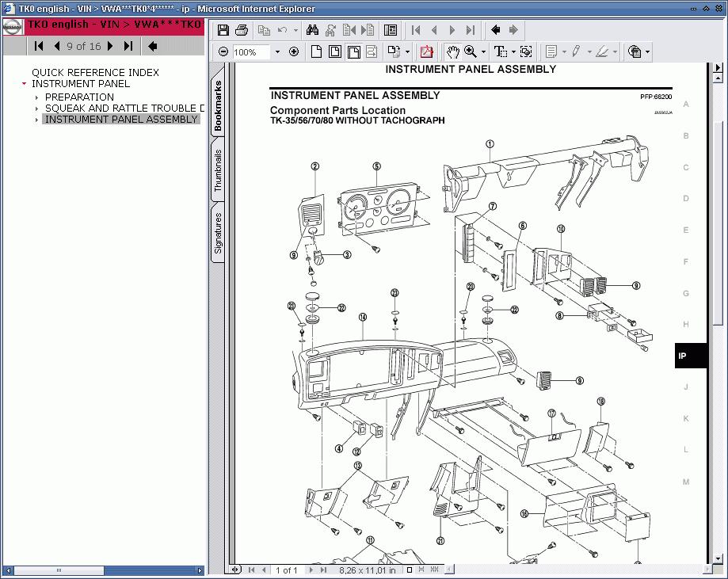Viewport: 728px width, 579px height.
Task: Select INSTRUMENT PANEL ASSEMBLY tree item
Action: click(121, 120)
